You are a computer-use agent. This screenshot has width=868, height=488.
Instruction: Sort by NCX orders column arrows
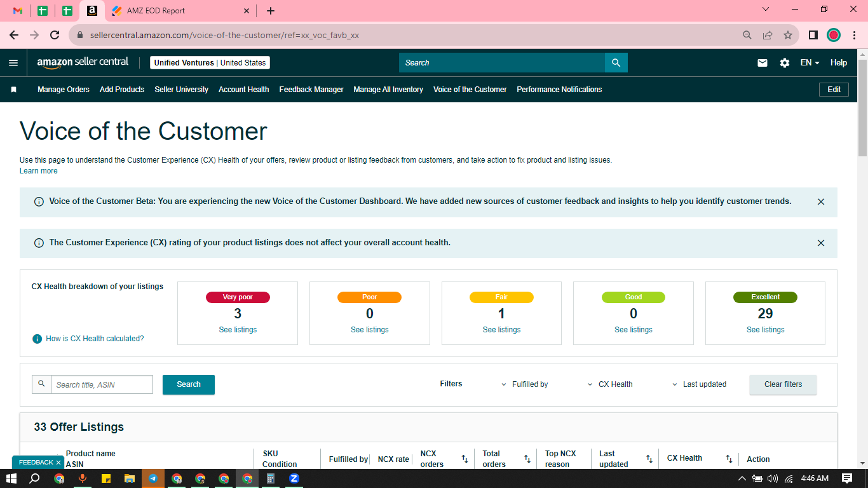pyautogui.click(x=465, y=459)
